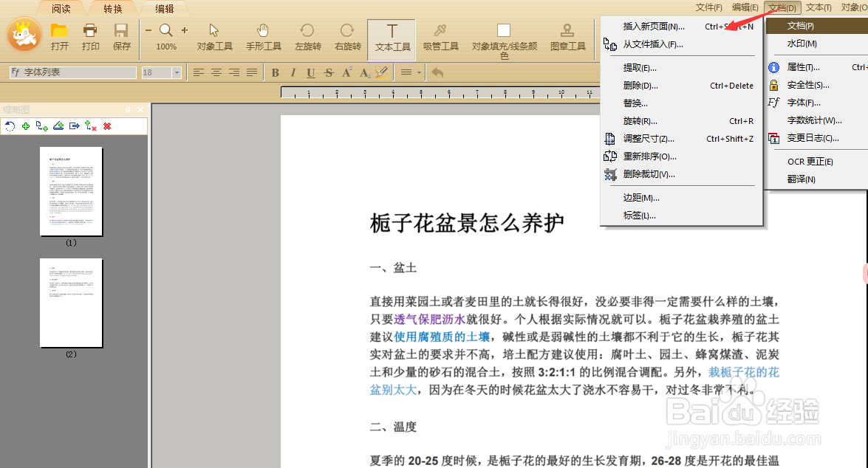Toggle superscript formatting
868x468 pixels.
coord(347,72)
